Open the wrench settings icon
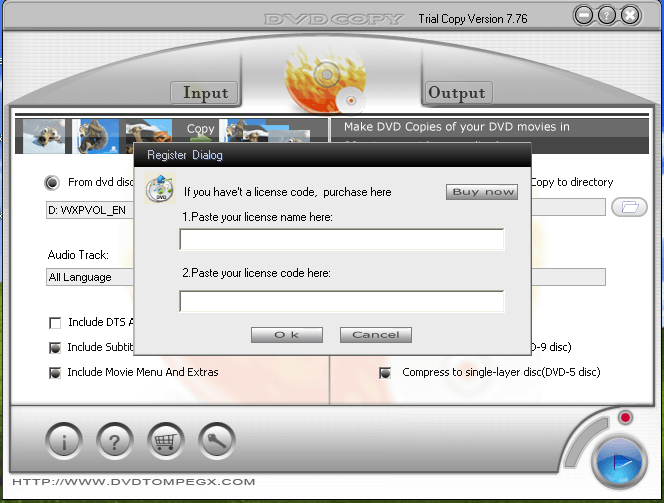The image size is (664, 503). (216, 441)
